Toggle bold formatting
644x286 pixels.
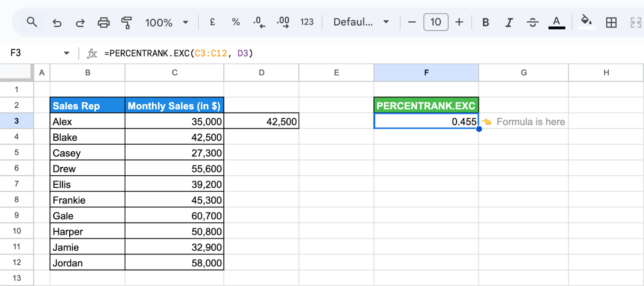486,22
